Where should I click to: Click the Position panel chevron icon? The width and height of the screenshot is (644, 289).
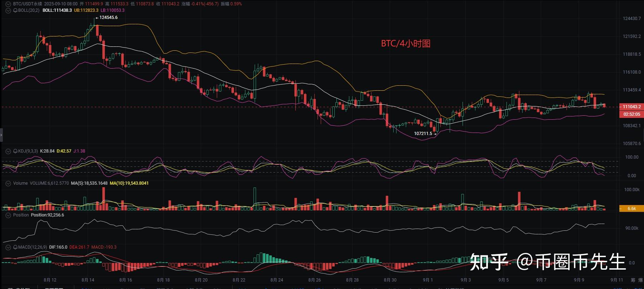click(8, 215)
